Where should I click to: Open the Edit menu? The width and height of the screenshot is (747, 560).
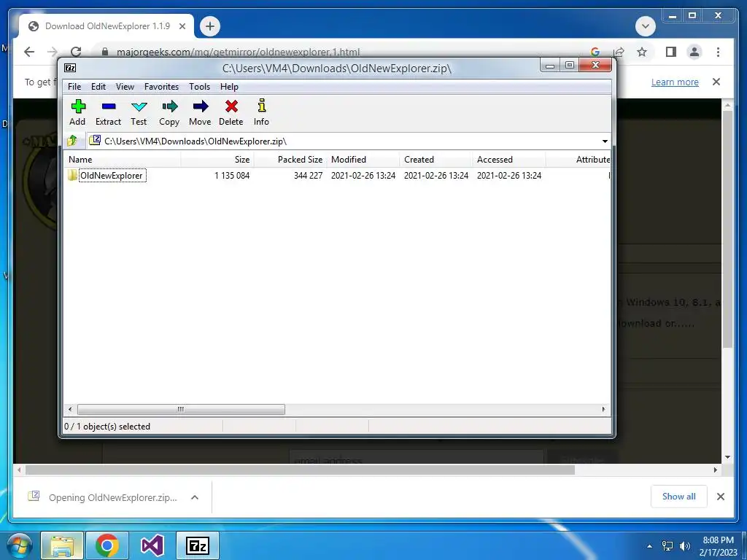pyautogui.click(x=98, y=87)
